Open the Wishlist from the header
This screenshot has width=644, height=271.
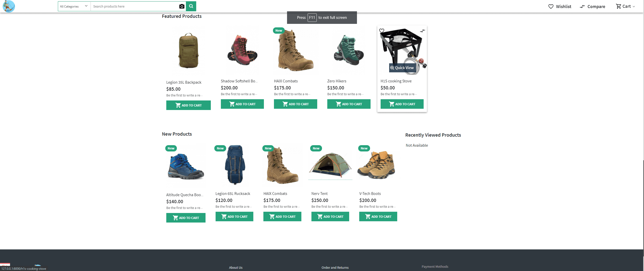click(x=560, y=7)
